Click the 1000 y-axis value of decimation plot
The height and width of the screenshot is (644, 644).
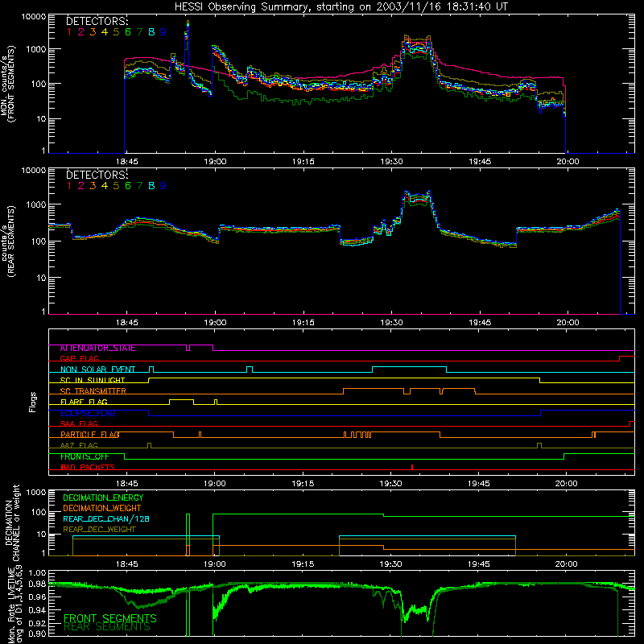pos(36,493)
